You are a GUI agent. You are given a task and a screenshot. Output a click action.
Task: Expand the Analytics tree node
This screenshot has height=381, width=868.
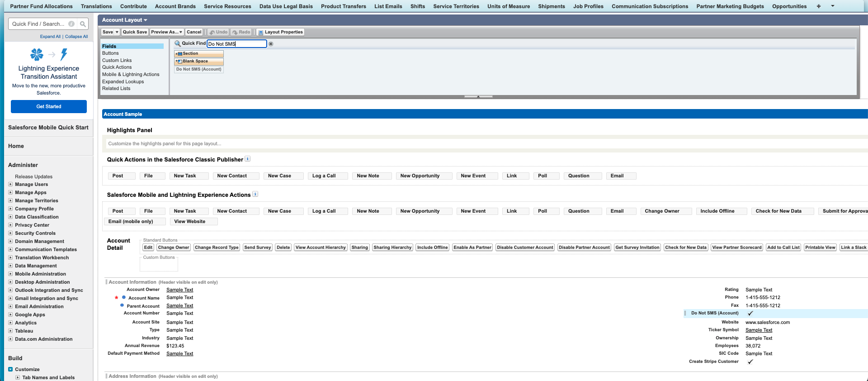coord(10,323)
